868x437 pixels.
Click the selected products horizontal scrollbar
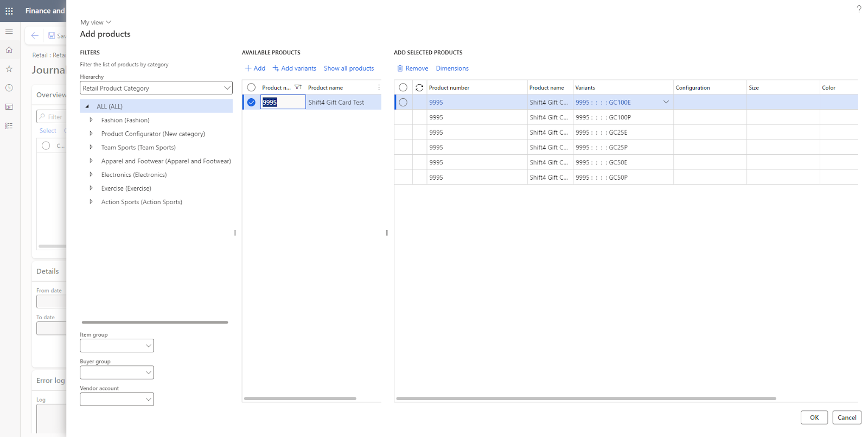coord(586,398)
